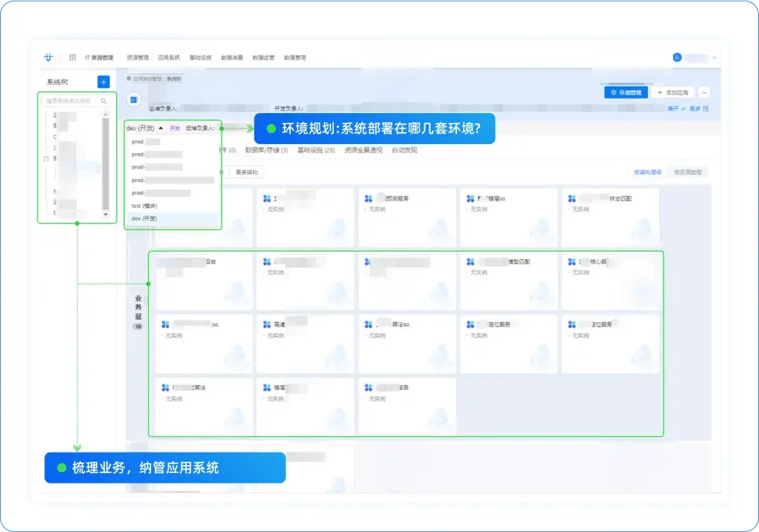This screenshot has height=532, width=759.
Task: Switch view to 按架构层级
Action: (x=647, y=171)
